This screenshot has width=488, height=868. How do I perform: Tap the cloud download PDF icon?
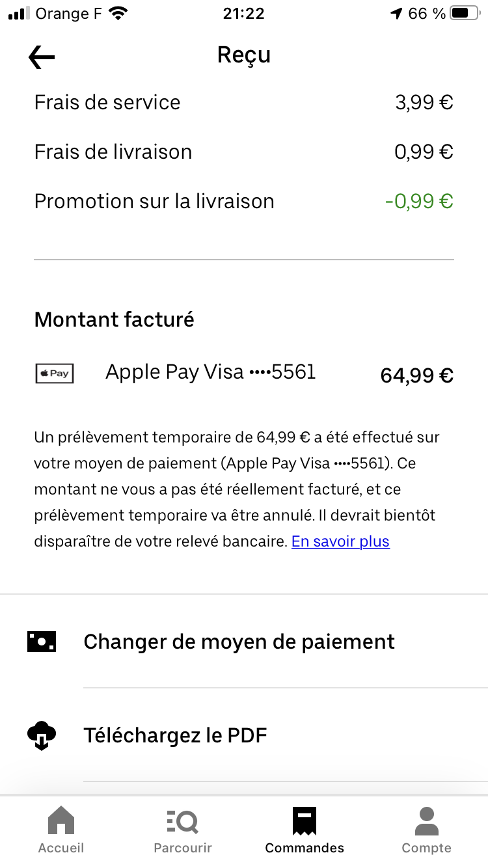pyautogui.click(x=42, y=736)
